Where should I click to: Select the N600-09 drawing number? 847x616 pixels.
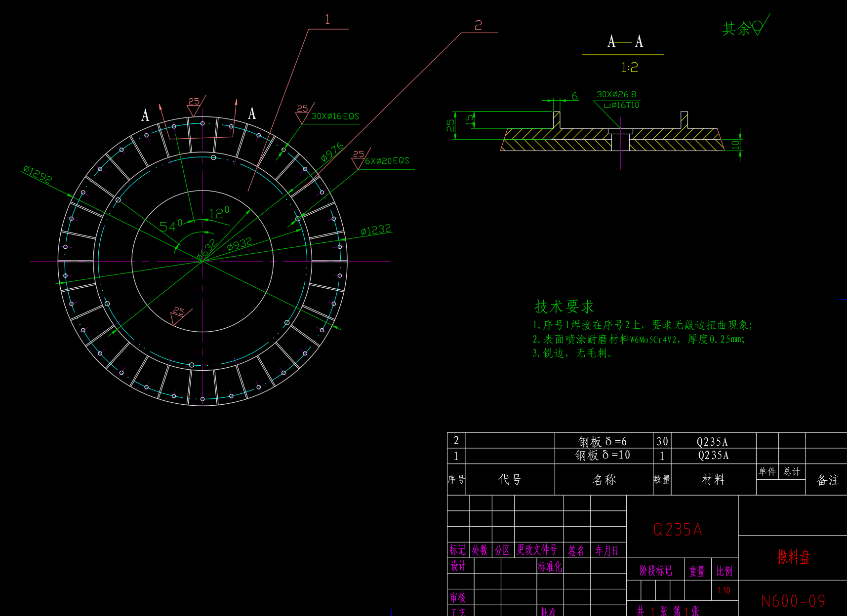(793, 601)
